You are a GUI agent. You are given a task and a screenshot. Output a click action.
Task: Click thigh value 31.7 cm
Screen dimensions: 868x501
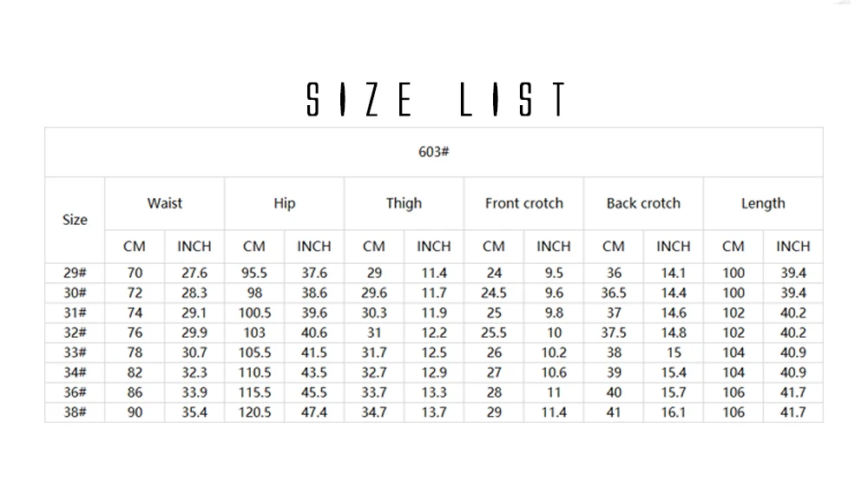[x=374, y=353]
